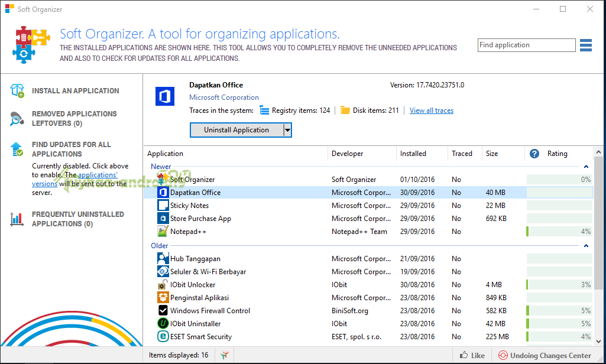Click the Hub Tanggapan app icon

(x=163, y=258)
